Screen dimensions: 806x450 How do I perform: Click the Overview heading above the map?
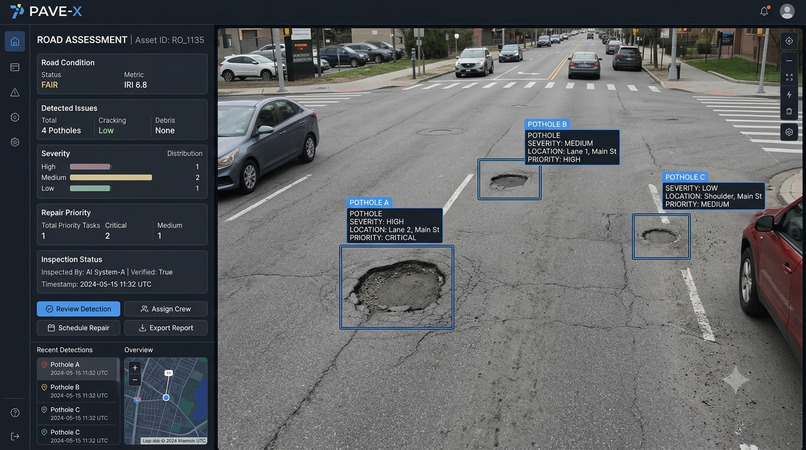(x=138, y=350)
